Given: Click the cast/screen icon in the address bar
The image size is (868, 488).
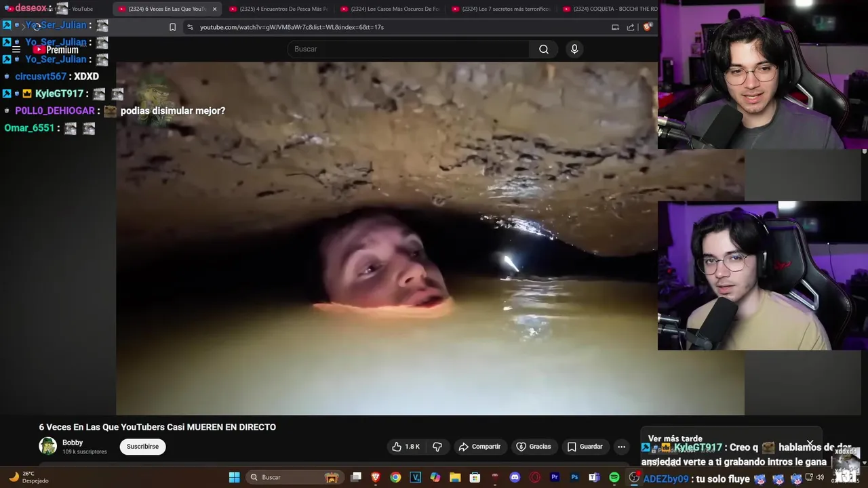Looking at the screenshot, I should (x=615, y=27).
